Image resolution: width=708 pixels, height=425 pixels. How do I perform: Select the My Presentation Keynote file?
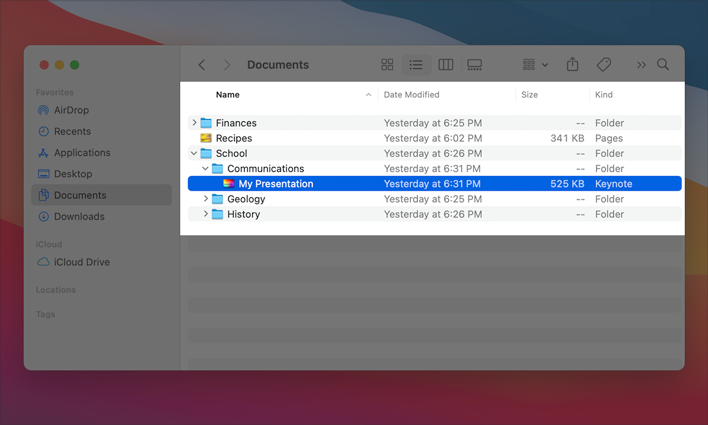(x=434, y=184)
